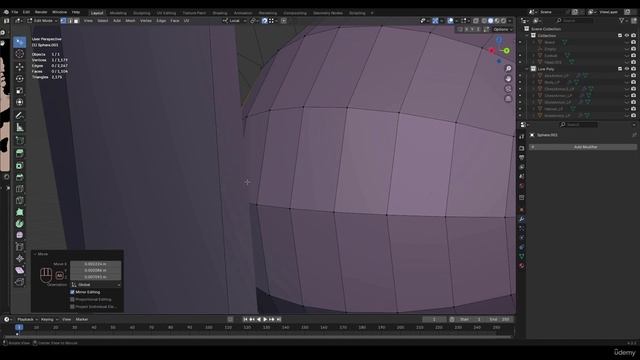Enable vertex select mode

click(63, 20)
